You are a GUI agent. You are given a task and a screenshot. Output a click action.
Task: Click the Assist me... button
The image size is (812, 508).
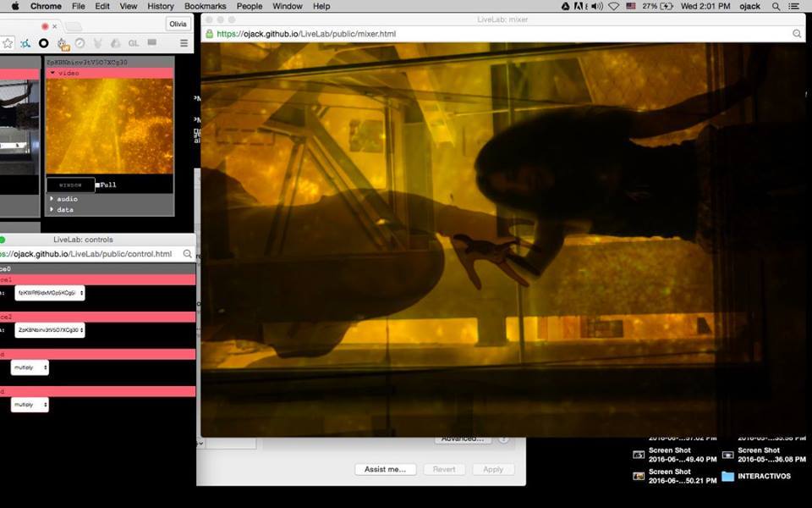[x=385, y=469]
